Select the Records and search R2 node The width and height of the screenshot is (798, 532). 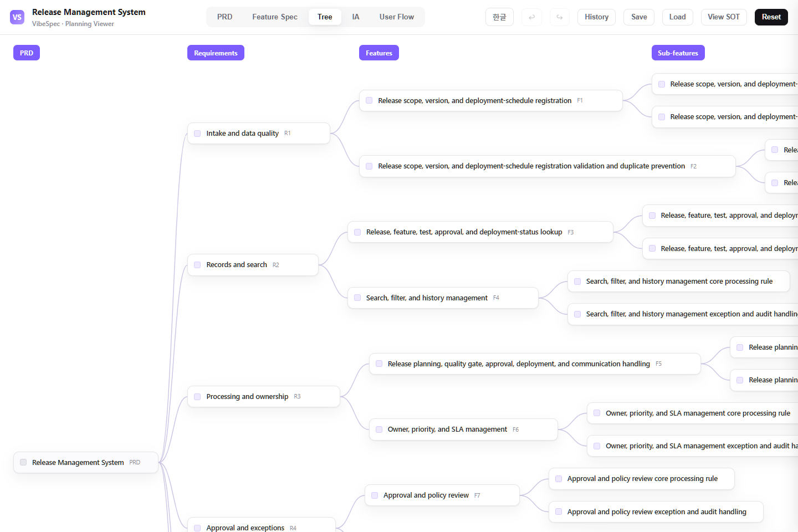253,265
